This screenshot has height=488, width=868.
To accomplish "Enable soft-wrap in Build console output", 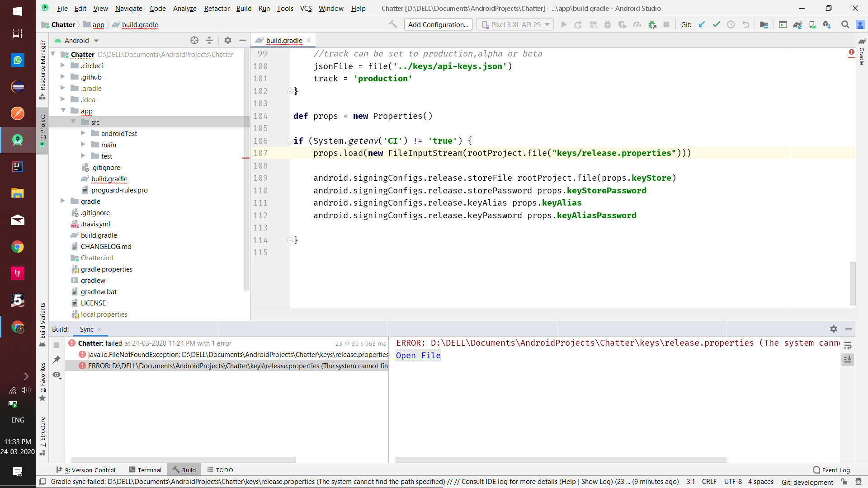I will coord(848,345).
